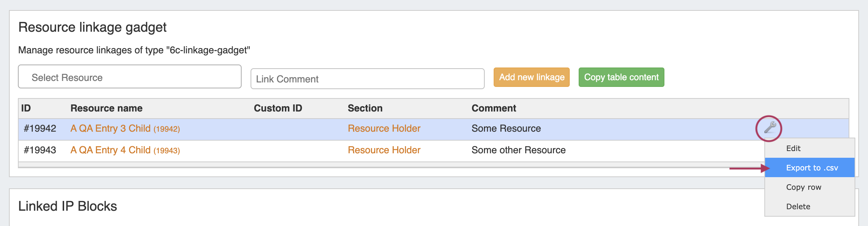
Task: Click the Copy table content button
Action: (x=621, y=77)
